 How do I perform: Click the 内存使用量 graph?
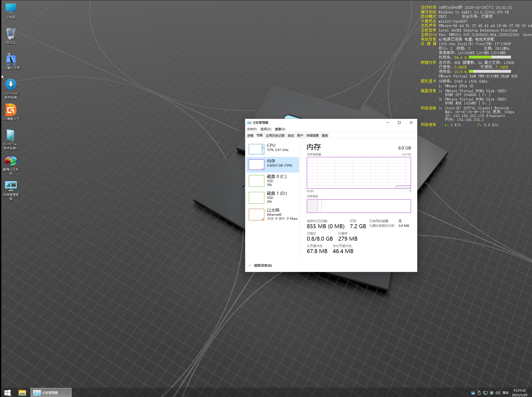(x=359, y=173)
